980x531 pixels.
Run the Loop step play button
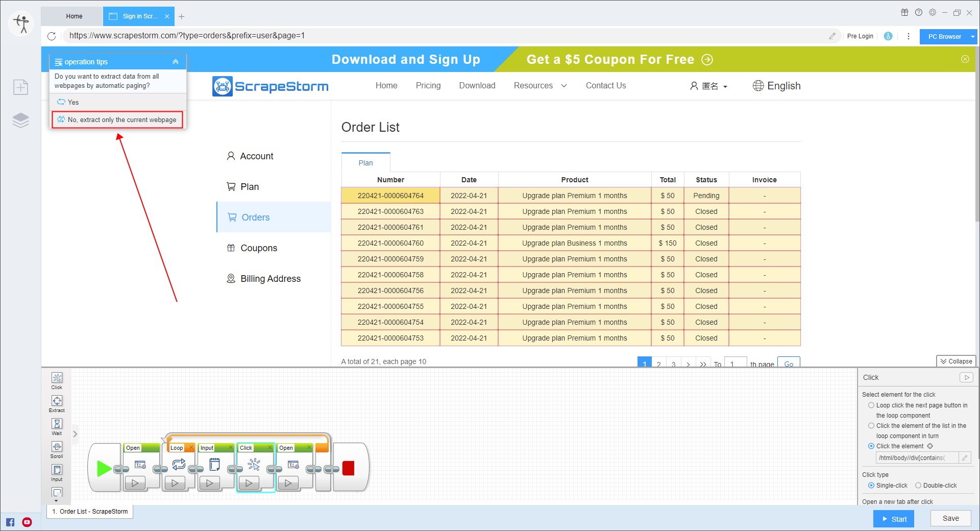point(175,483)
